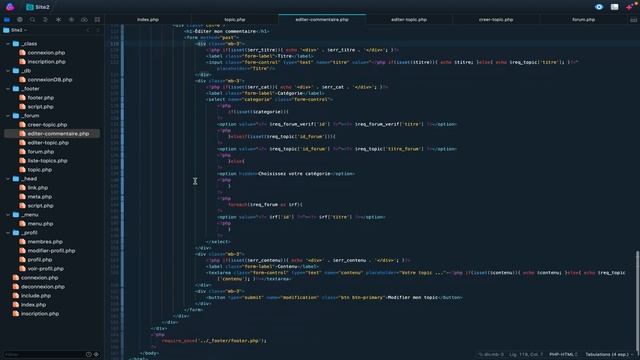
Task: Click the split editor icon after forum.php
Action: point(633,20)
